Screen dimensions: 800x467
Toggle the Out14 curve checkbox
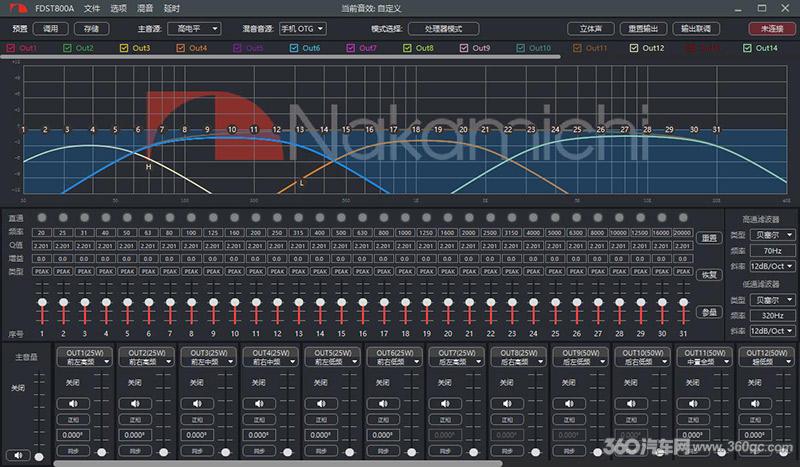coord(747,48)
